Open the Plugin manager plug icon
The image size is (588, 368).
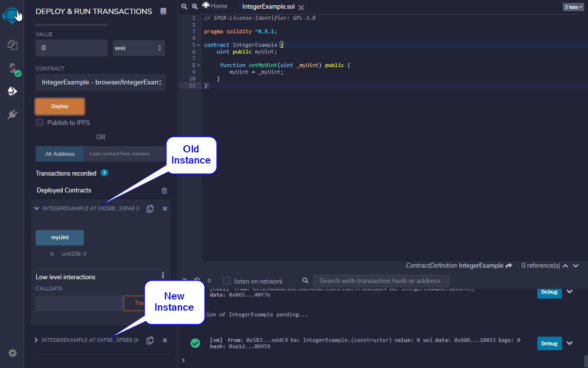pyautogui.click(x=13, y=114)
